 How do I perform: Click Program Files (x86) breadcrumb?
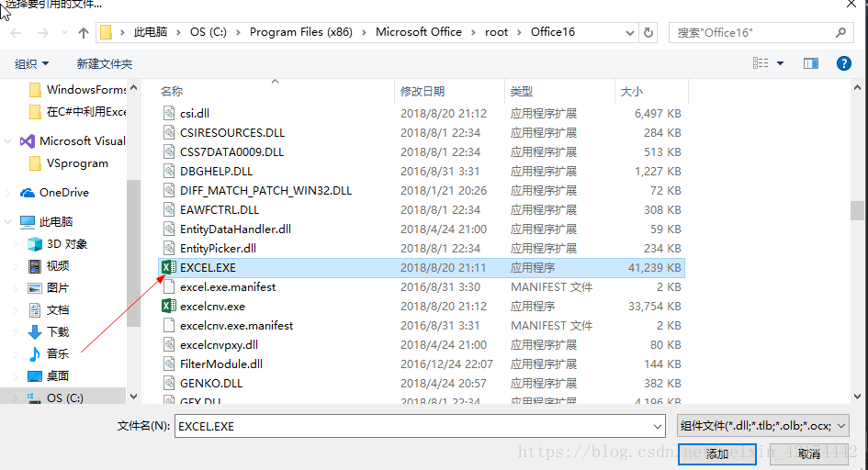point(300,32)
